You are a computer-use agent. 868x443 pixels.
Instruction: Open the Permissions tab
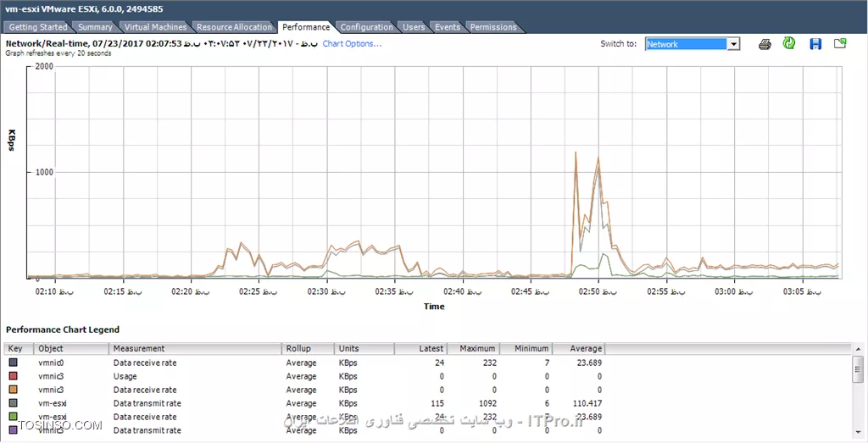click(492, 27)
